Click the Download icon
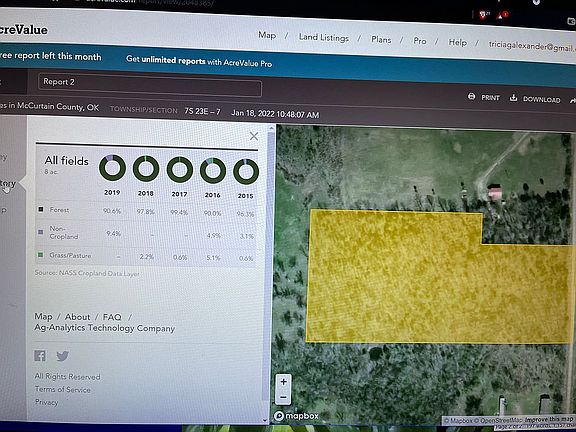 pyautogui.click(x=514, y=98)
